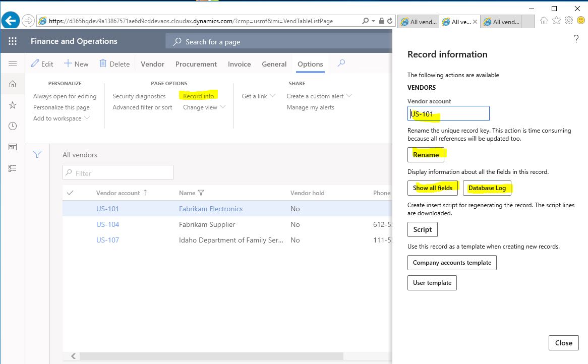Image resolution: width=588 pixels, height=364 pixels.
Task: Show the filter pane funnel icon
Action: coord(37,154)
